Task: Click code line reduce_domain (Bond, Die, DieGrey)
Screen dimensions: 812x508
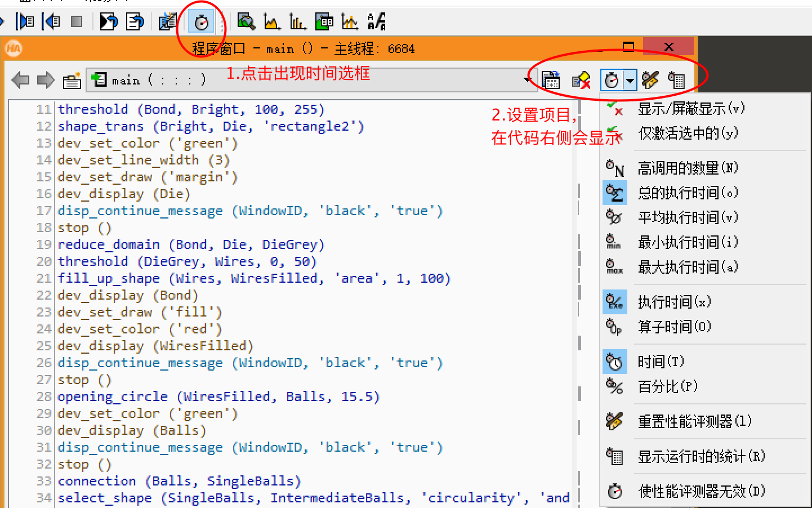Action: click(191, 244)
